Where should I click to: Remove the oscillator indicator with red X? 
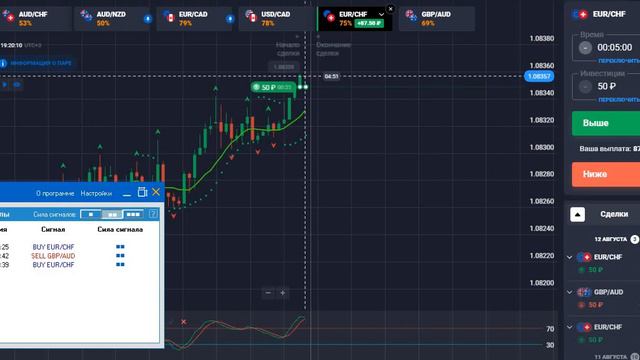pyautogui.click(x=184, y=322)
